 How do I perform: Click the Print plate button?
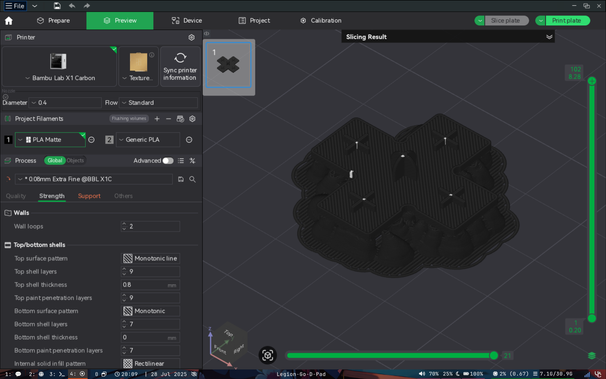pos(567,20)
